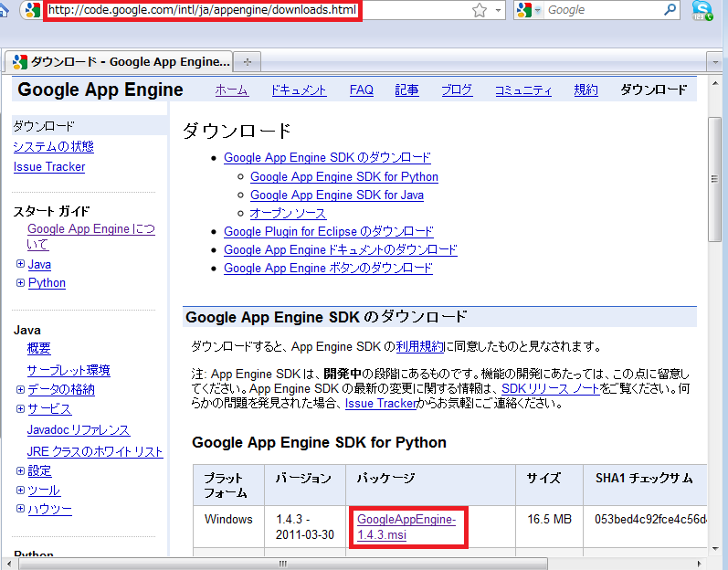Open ブログ in the top navigation
Image resolution: width=728 pixels, height=570 pixels.
click(457, 90)
